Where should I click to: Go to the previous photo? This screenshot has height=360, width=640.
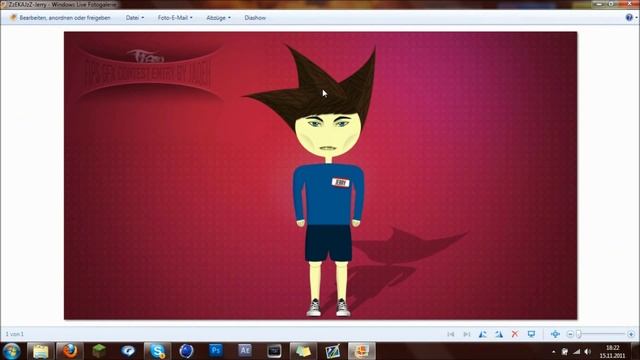tap(451, 334)
